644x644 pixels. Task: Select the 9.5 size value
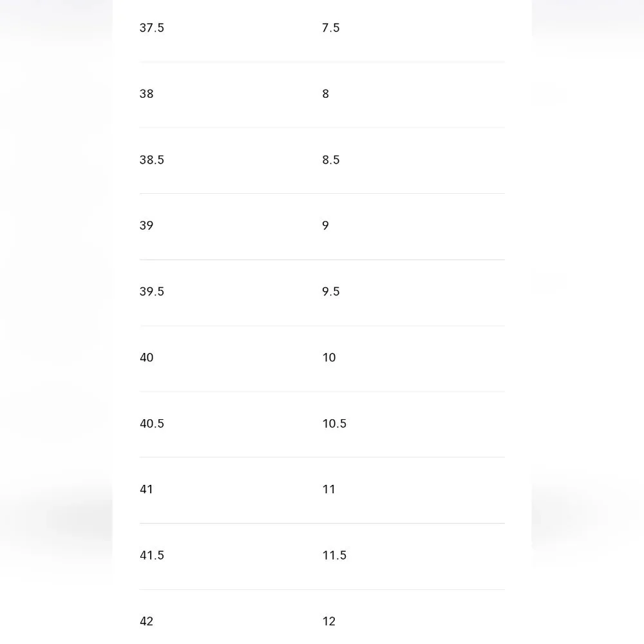click(x=331, y=292)
